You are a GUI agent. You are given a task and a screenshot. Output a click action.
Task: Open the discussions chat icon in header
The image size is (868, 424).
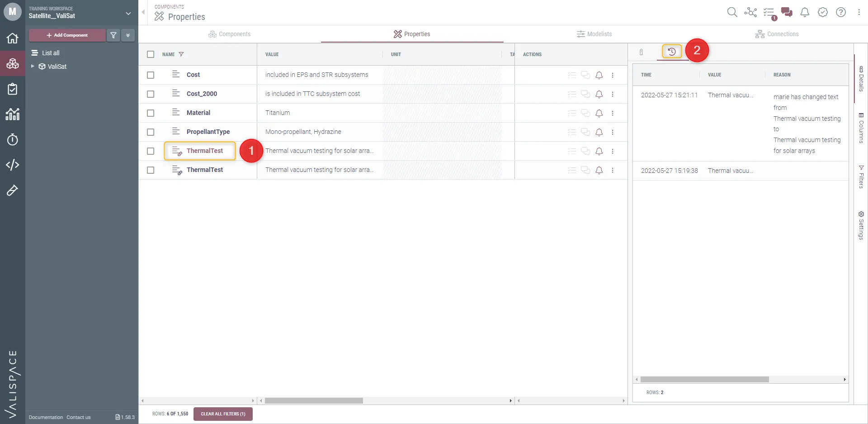coord(787,12)
